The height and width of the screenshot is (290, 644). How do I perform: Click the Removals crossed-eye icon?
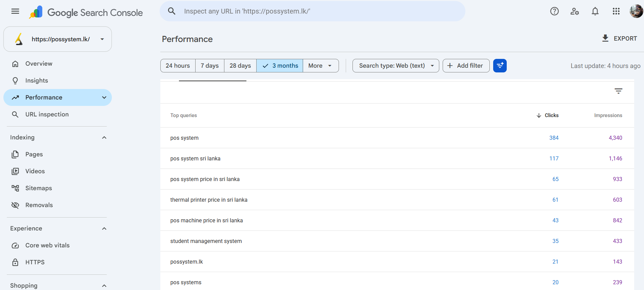point(15,205)
